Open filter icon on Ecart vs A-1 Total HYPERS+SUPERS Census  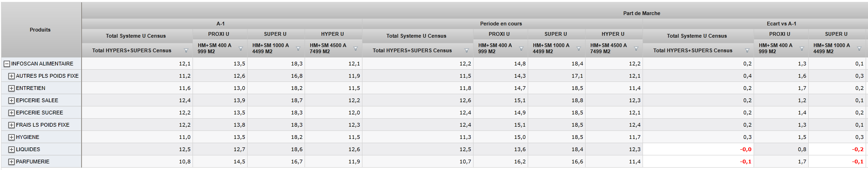tap(747, 50)
